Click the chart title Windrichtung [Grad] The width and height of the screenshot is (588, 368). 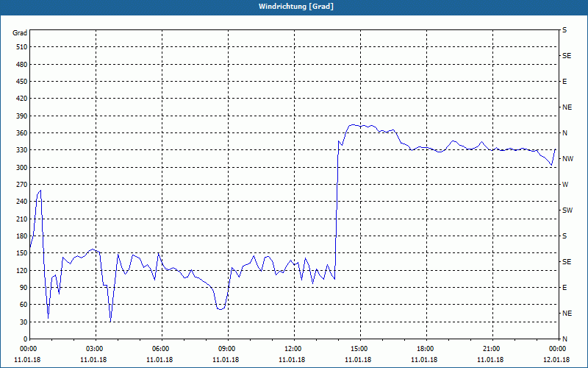(296, 7)
